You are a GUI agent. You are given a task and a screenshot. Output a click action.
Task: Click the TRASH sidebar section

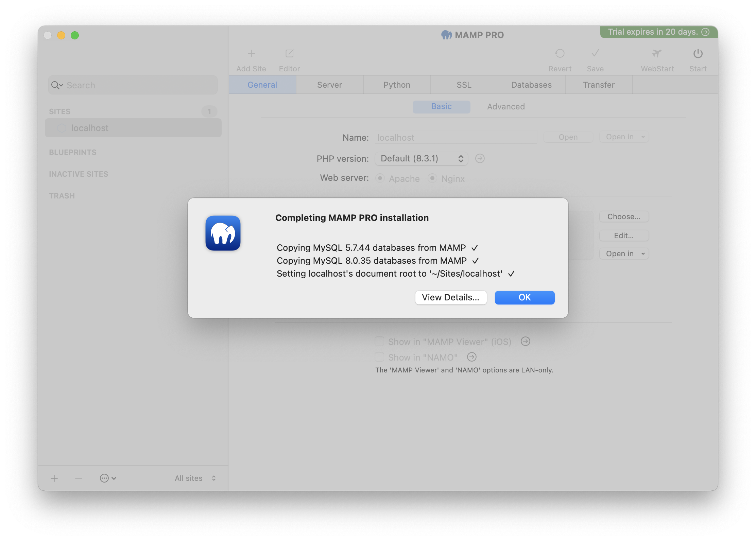pyautogui.click(x=62, y=196)
